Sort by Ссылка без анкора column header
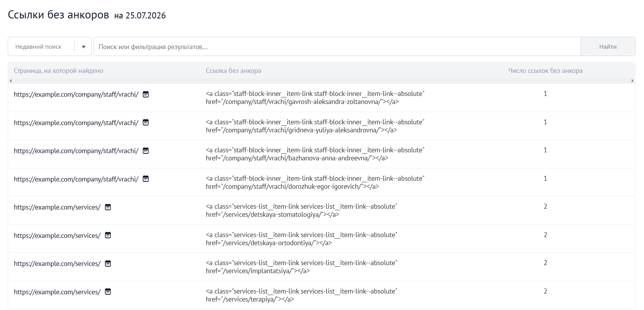644x310 pixels. 233,71
